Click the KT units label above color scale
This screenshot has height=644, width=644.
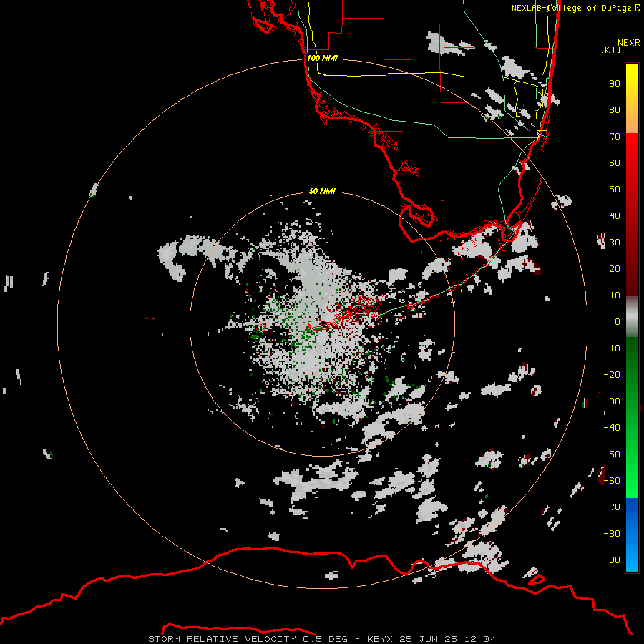coord(611,49)
